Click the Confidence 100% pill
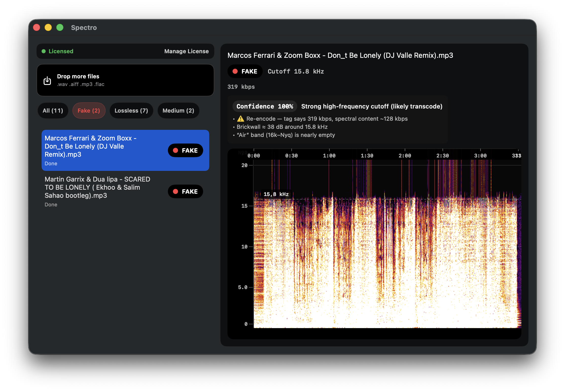Image resolution: width=565 pixels, height=392 pixels. pyautogui.click(x=264, y=106)
